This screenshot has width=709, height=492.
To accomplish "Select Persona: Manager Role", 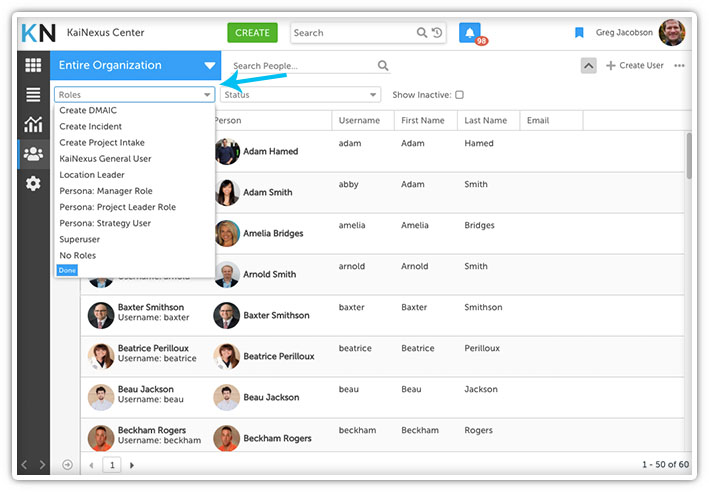I will (x=106, y=191).
